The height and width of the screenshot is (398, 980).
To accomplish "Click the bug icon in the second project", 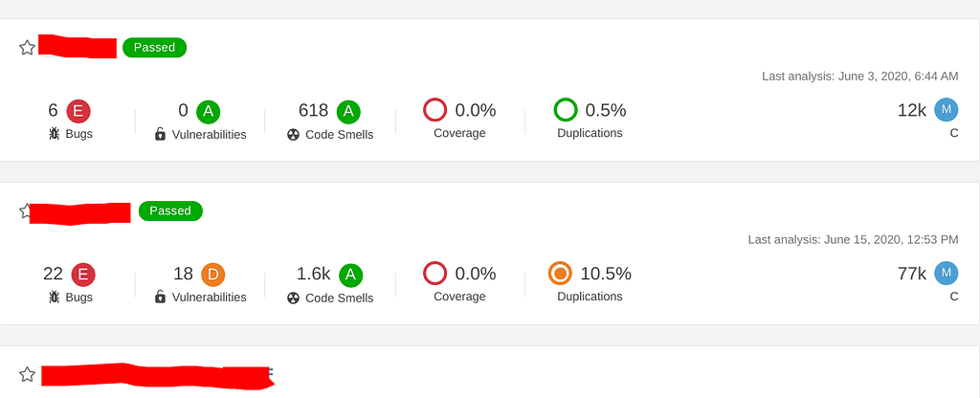I will [x=55, y=298].
